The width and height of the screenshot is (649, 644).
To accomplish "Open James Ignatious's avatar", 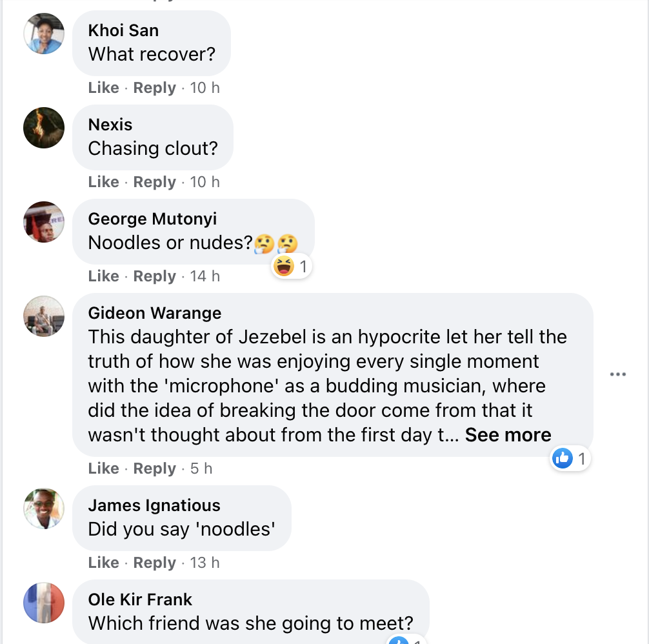I will (x=44, y=508).
